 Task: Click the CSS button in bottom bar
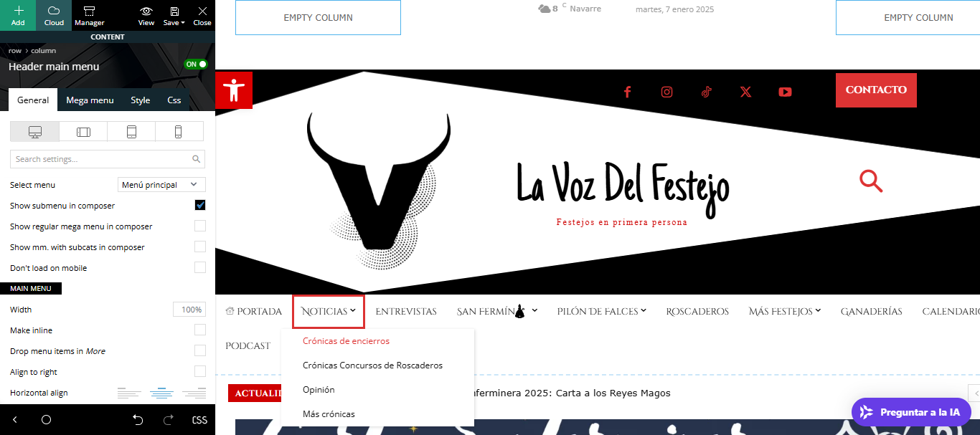(x=199, y=420)
